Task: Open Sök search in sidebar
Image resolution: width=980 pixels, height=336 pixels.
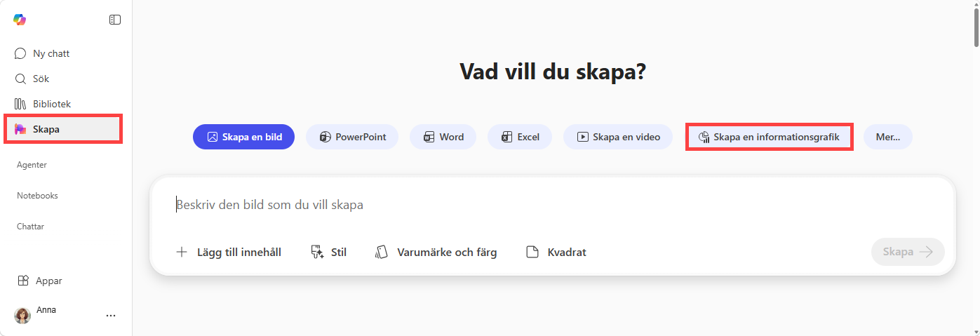Action: pos(41,79)
